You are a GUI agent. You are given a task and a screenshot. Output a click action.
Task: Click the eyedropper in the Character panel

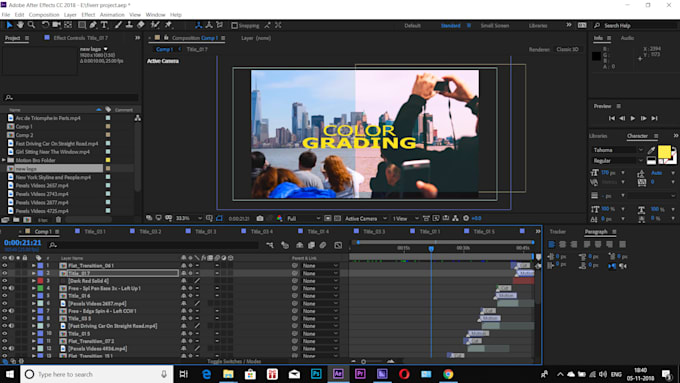click(x=651, y=150)
